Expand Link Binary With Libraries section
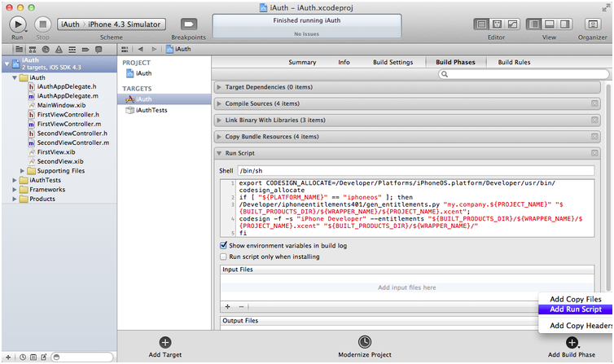The width and height of the screenshot is (614, 364). pyautogui.click(x=219, y=121)
